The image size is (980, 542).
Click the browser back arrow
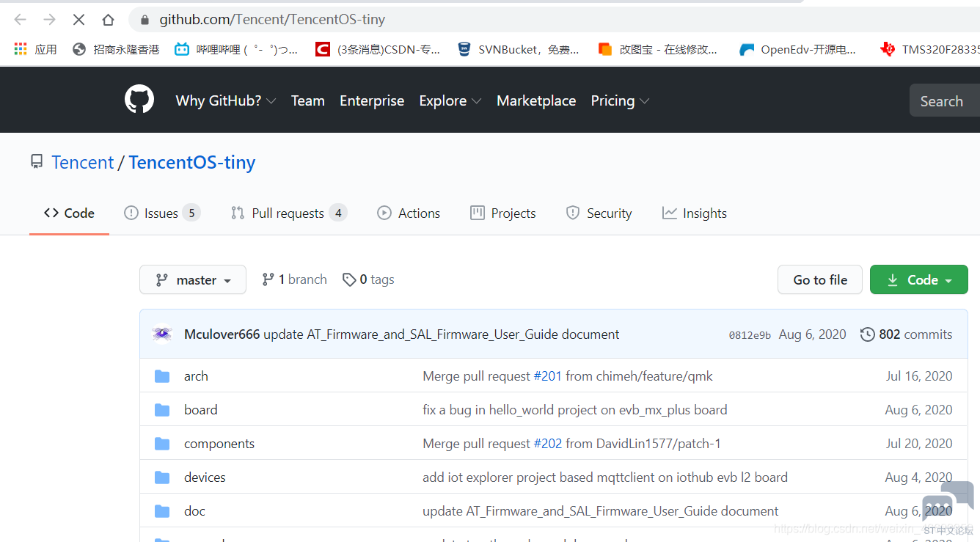click(21, 20)
